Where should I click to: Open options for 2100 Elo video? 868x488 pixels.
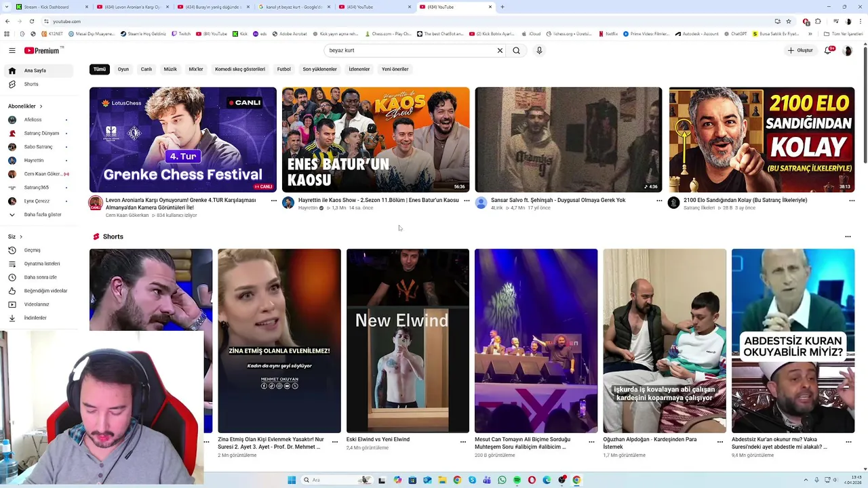click(x=852, y=201)
